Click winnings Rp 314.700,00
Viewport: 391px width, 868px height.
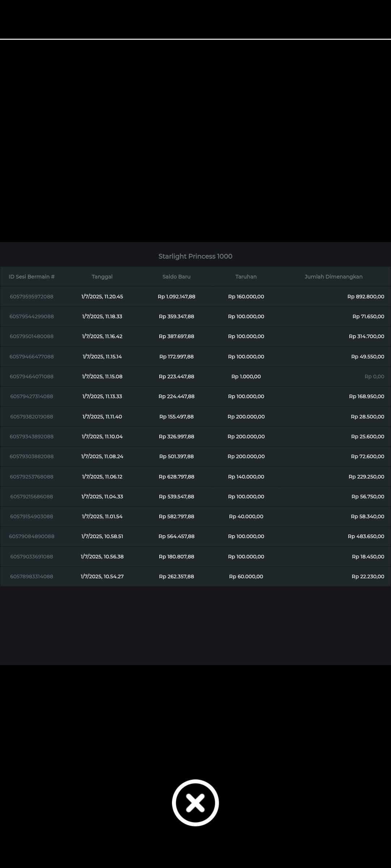366,336
